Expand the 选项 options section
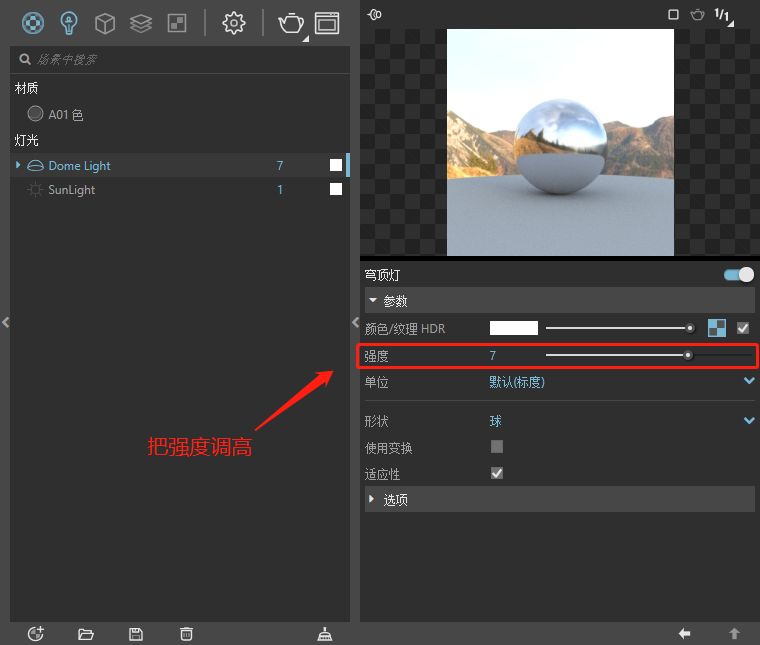Image resolution: width=760 pixels, height=645 pixels. click(560, 499)
